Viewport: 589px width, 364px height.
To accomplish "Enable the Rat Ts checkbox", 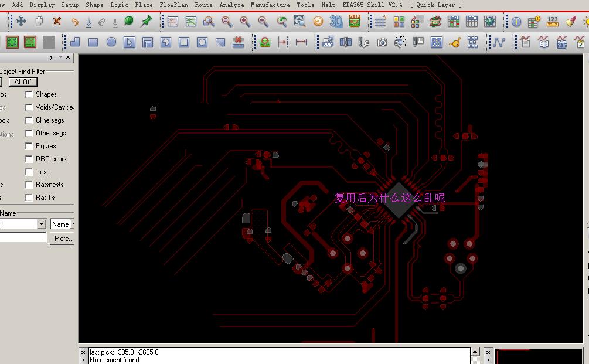I will click(x=29, y=198).
